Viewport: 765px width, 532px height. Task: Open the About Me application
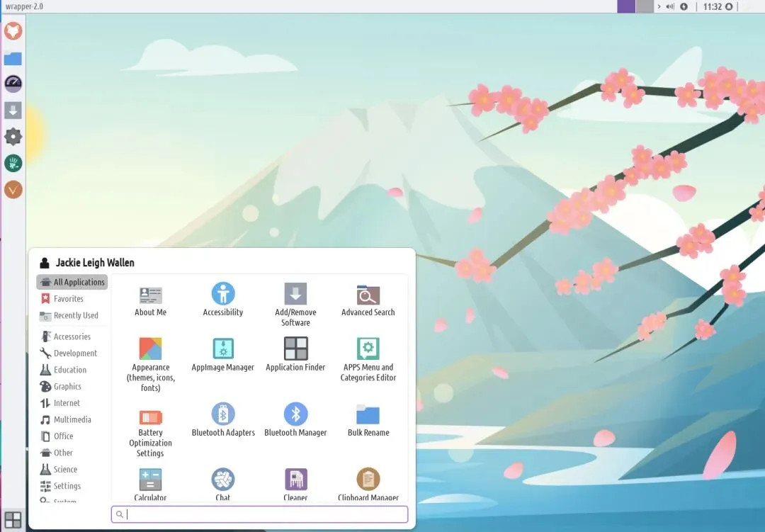pos(150,300)
